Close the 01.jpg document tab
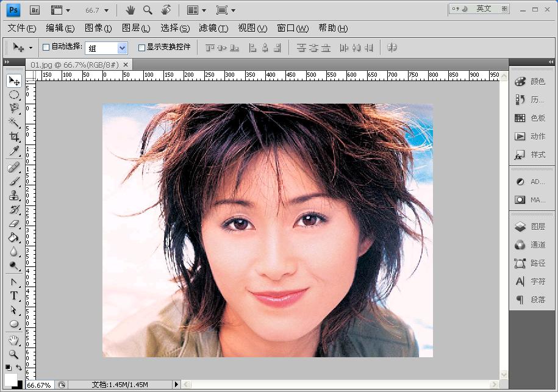 125,65
